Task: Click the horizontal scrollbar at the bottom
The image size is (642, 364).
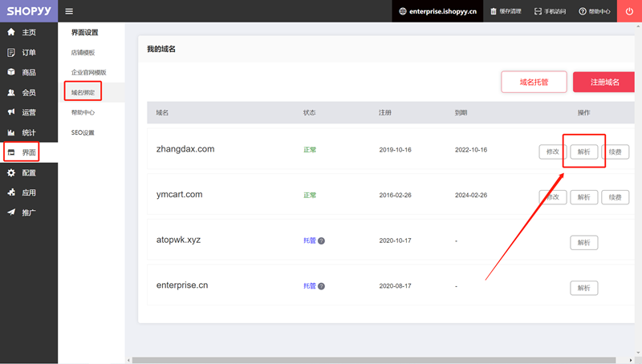Action: coord(374,360)
